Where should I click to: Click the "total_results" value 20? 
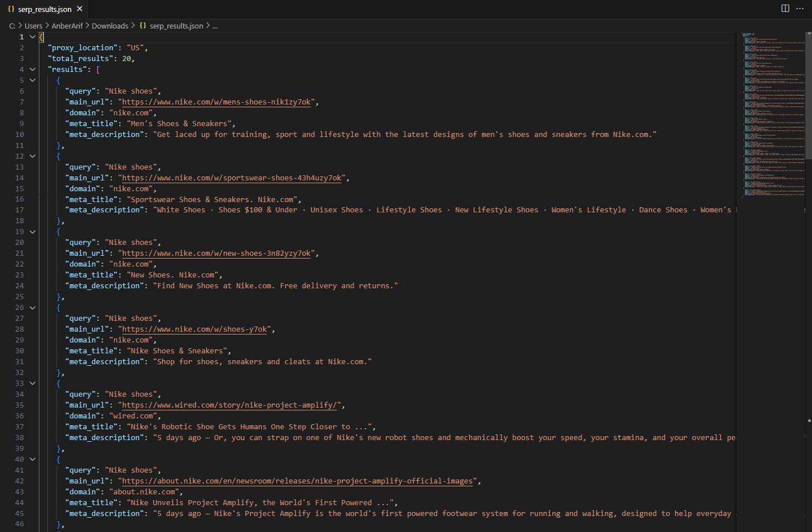tap(127, 59)
